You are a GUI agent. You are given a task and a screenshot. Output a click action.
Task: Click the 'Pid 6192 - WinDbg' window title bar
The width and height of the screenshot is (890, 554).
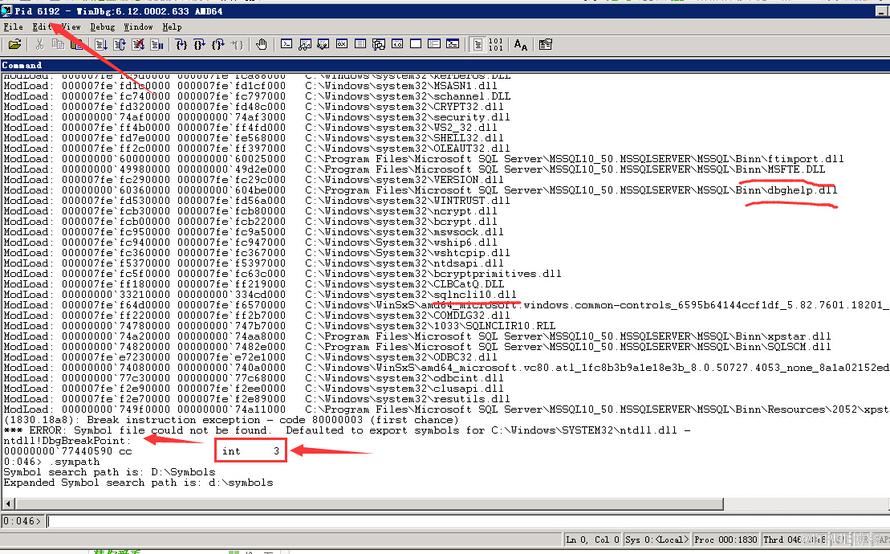pyautogui.click(x=445, y=11)
